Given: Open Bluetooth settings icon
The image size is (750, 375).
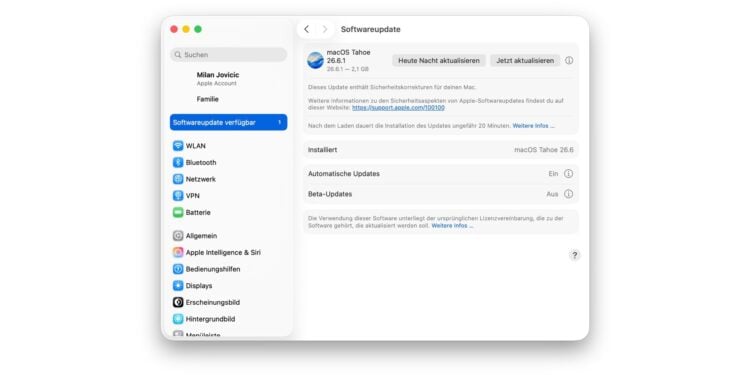Looking at the screenshot, I should pos(178,163).
